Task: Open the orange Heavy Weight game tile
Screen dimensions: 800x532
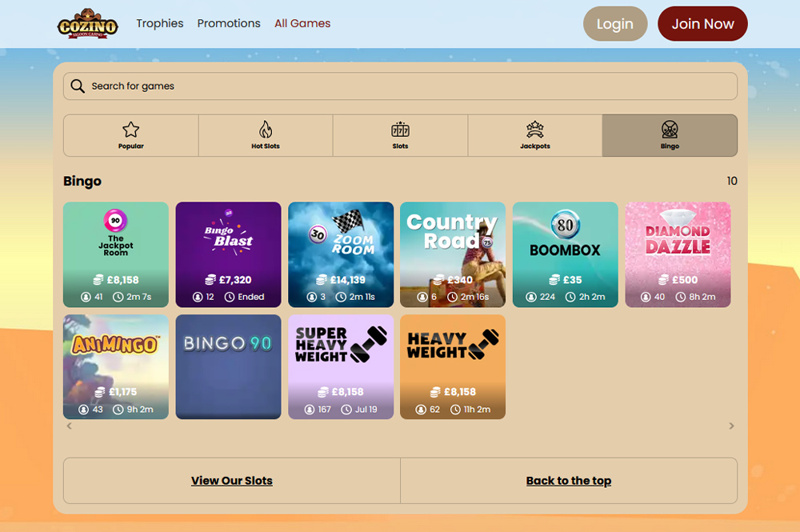Action: coord(453,366)
